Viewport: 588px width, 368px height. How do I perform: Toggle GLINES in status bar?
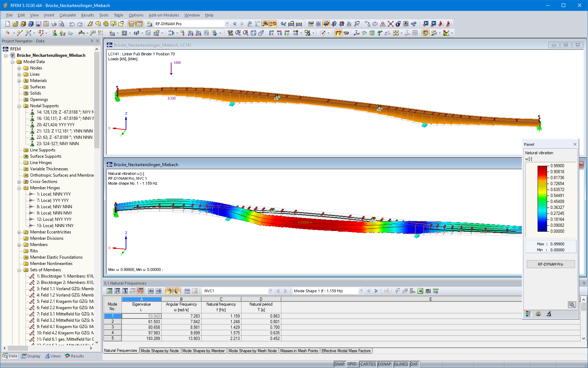[x=401, y=364]
